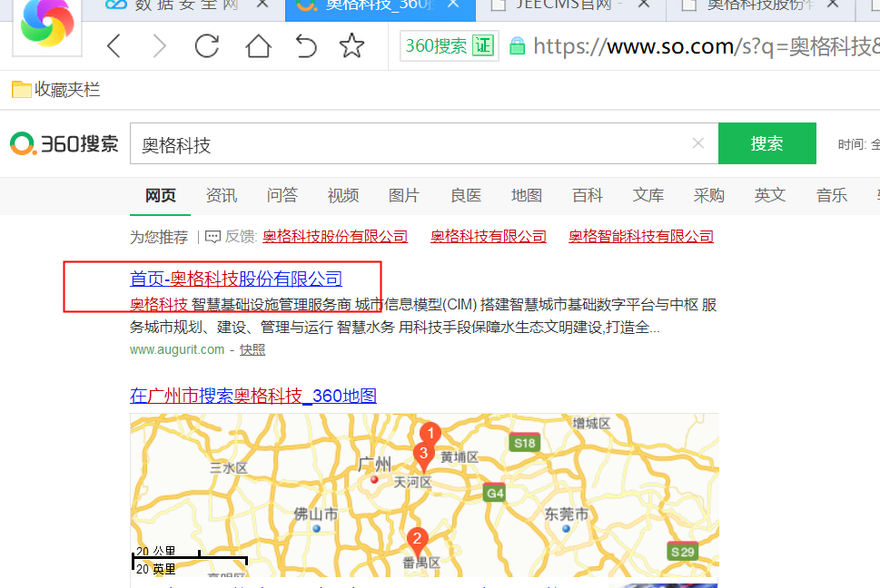Open result 首页-奥格科技股份有限公司
880x588 pixels.
click(x=236, y=279)
